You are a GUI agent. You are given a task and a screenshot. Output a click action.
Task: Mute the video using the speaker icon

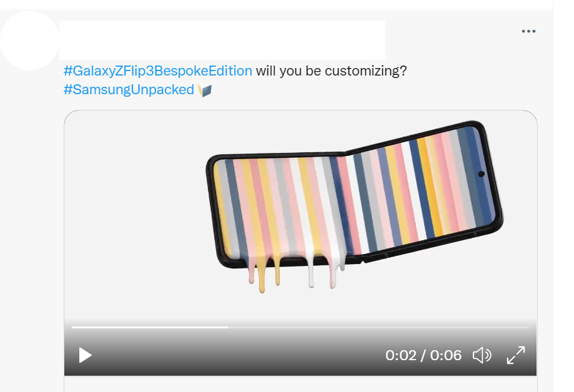click(482, 355)
